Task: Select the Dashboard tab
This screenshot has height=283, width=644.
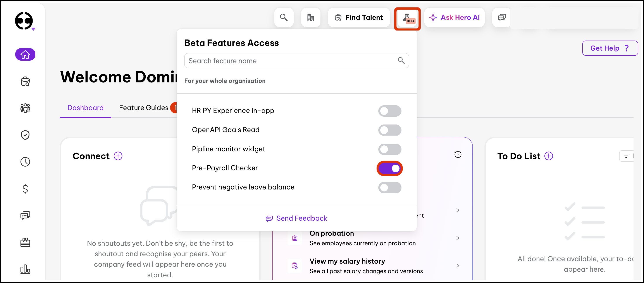Action: click(x=86, y=108)
